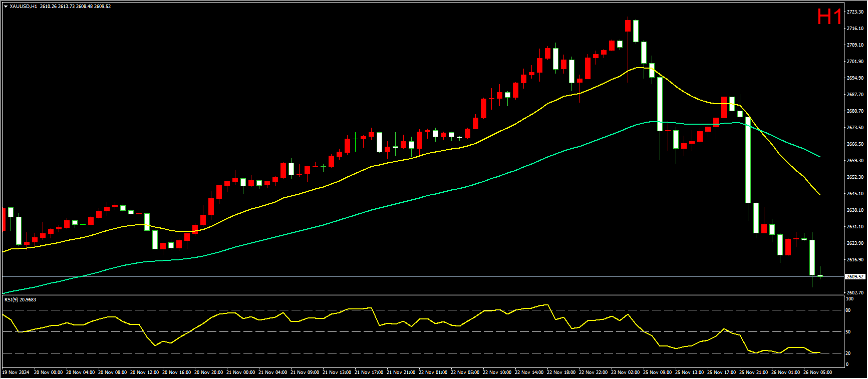868x379 pixels.
Task: Click time axis label 22 Nov 01:00
Action: (433, 372)
